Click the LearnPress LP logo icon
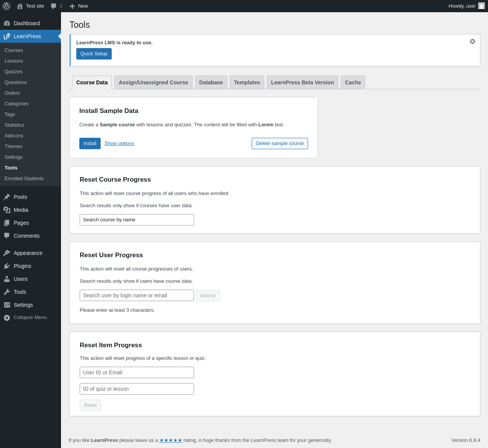Screen dimensions: 488x448 [x=7, y=36]
